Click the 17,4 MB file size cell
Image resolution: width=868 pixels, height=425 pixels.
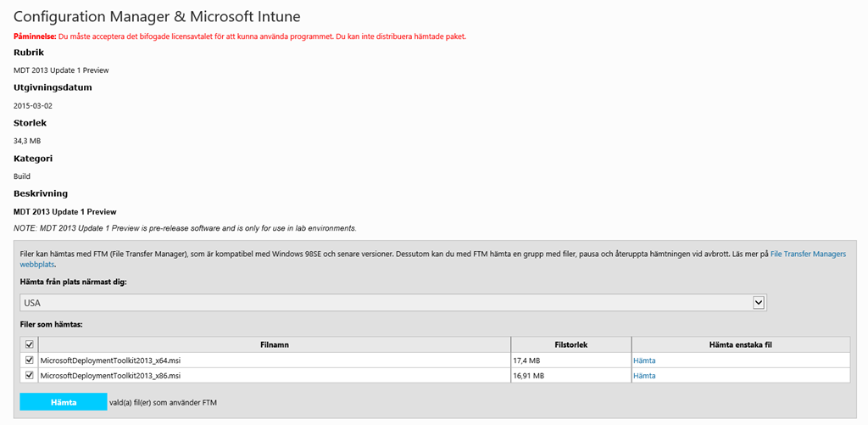click(529, 361)
